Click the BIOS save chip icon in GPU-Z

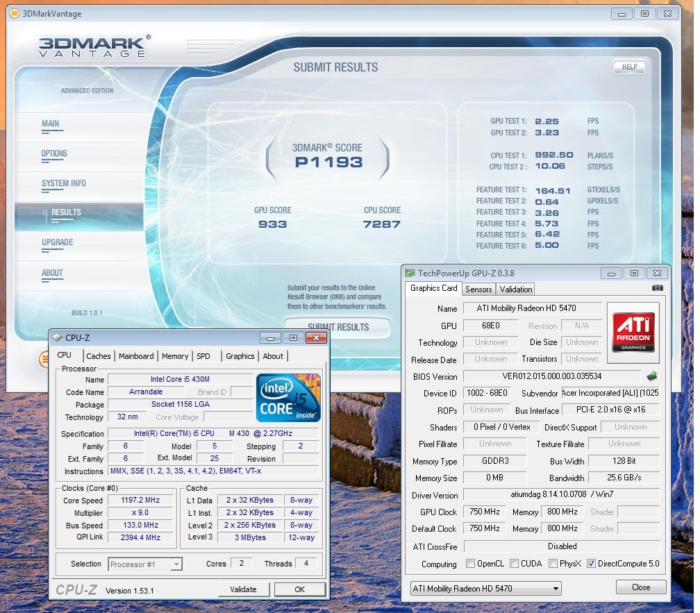(652, 376)
